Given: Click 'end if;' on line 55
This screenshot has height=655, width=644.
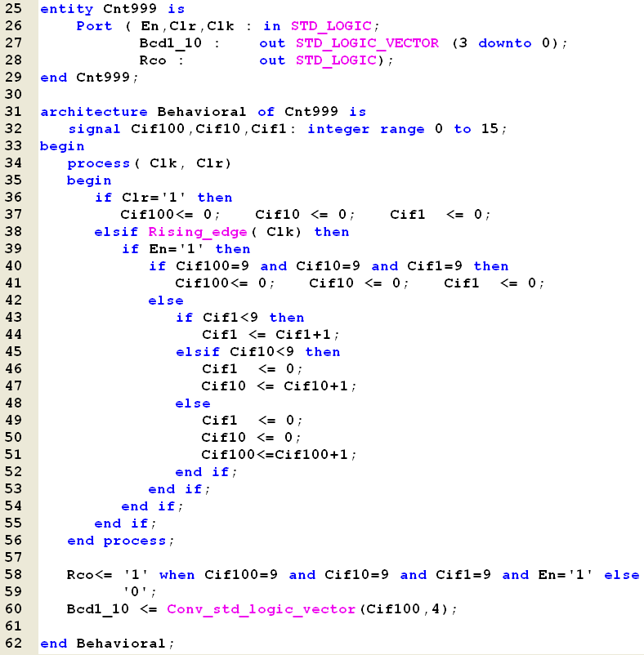Looking at the screenshot, I should pos(125,524).
